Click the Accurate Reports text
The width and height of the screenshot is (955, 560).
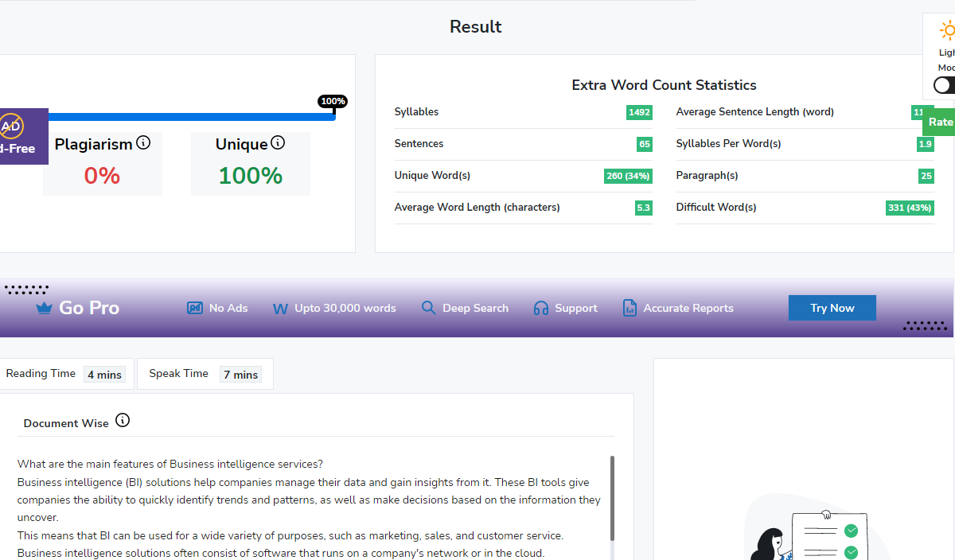click(x=688, y=308)
